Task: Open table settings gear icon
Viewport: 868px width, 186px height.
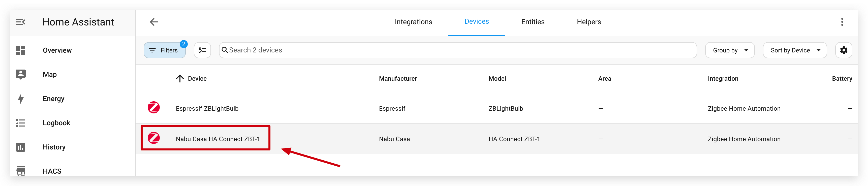Action: (843, 50)
